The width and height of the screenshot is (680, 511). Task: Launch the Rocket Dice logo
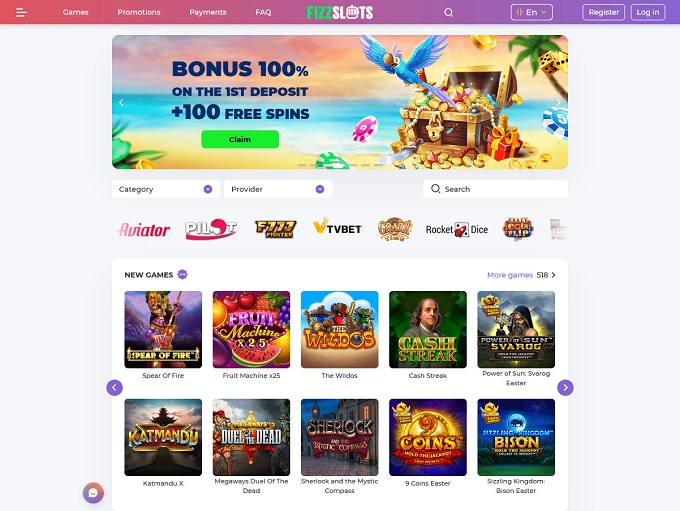[x=457, y=229]
